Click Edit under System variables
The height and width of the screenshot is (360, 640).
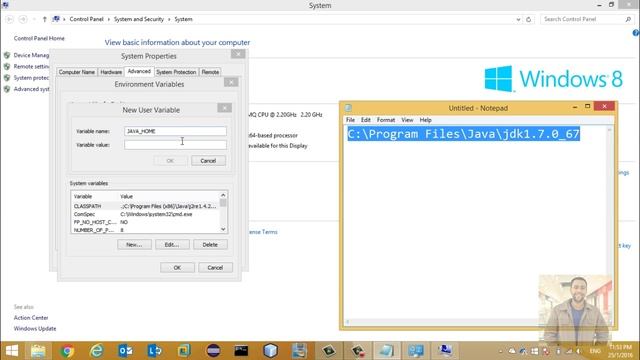pyautogui.click(x=172, y=244)
